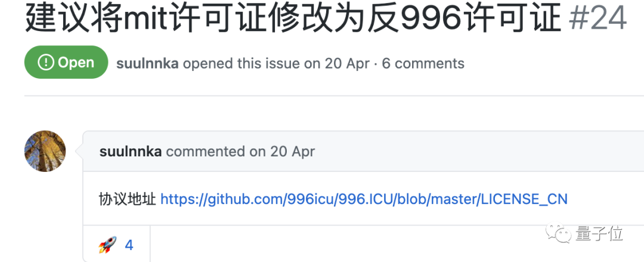Click the issue number #24

click(x=599, y=19)
